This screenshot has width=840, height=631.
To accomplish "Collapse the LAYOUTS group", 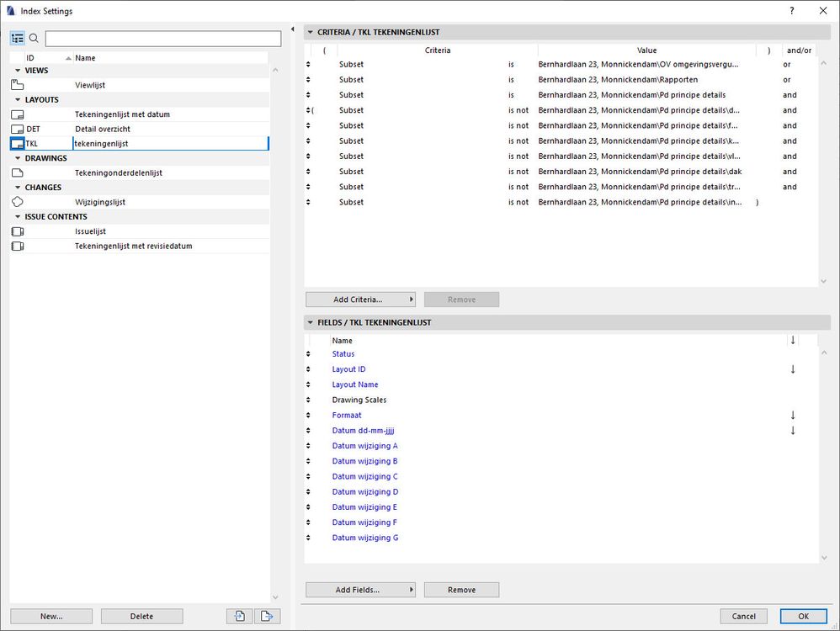I will [x=18, y=99].
